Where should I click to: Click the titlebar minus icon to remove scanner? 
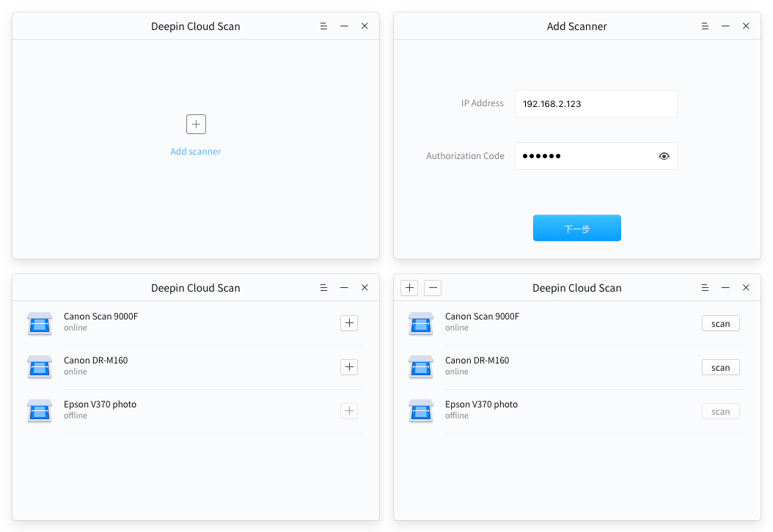click(x=433, y=287)
